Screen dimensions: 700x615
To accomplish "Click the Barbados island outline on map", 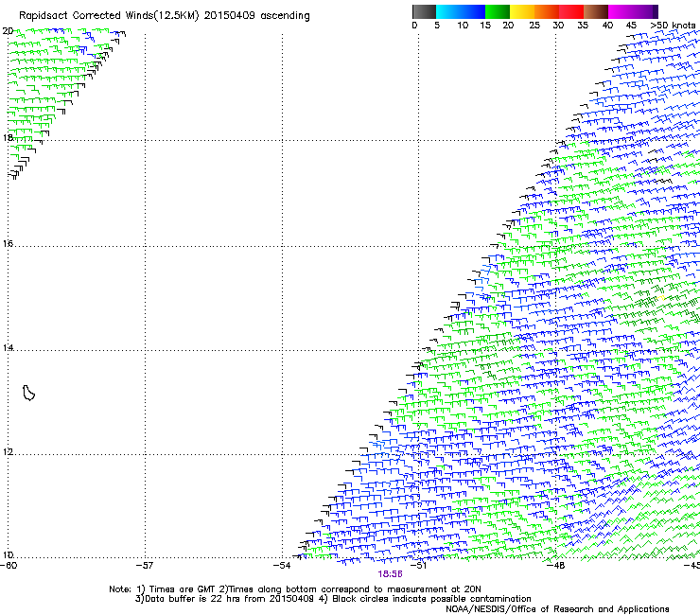I will click(28, 393).
